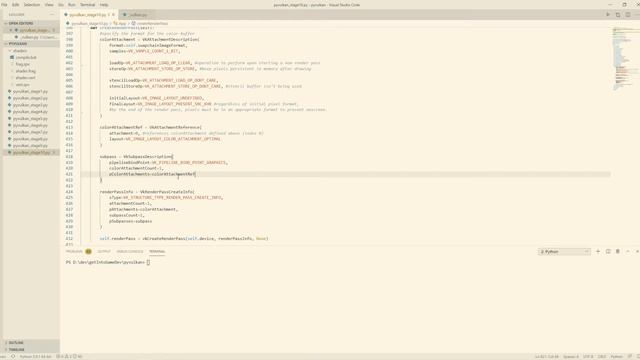Open the Run menu

pyautogui.click(x=72, y=5)
